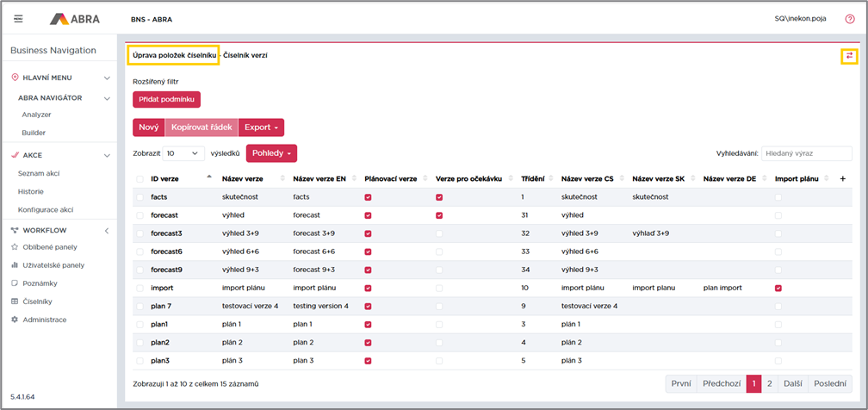Select the forecast3 row checkbox
This screenshot has height=410, width=868.
139,233
